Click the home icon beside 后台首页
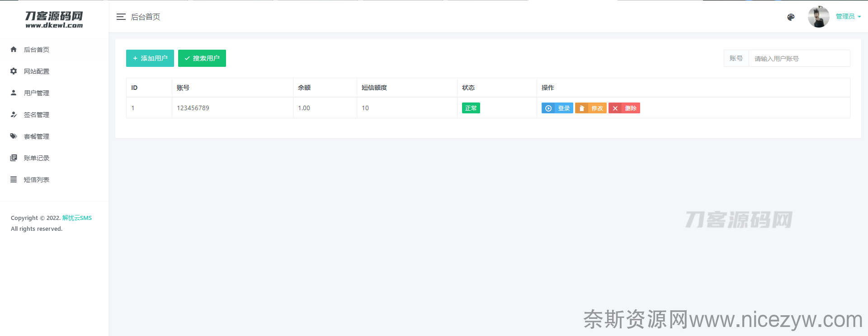The height and width of the screenshot is (336, 868). [x=14, y=50]
